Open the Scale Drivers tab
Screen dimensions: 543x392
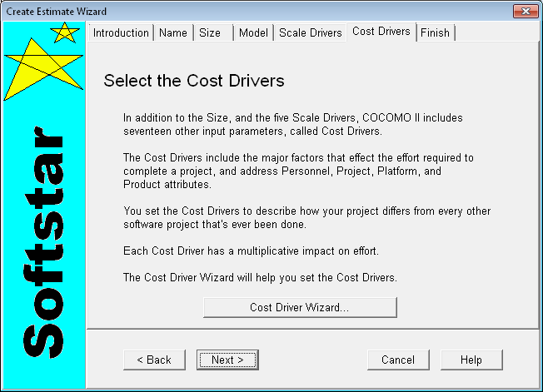[x=311, y=32]
